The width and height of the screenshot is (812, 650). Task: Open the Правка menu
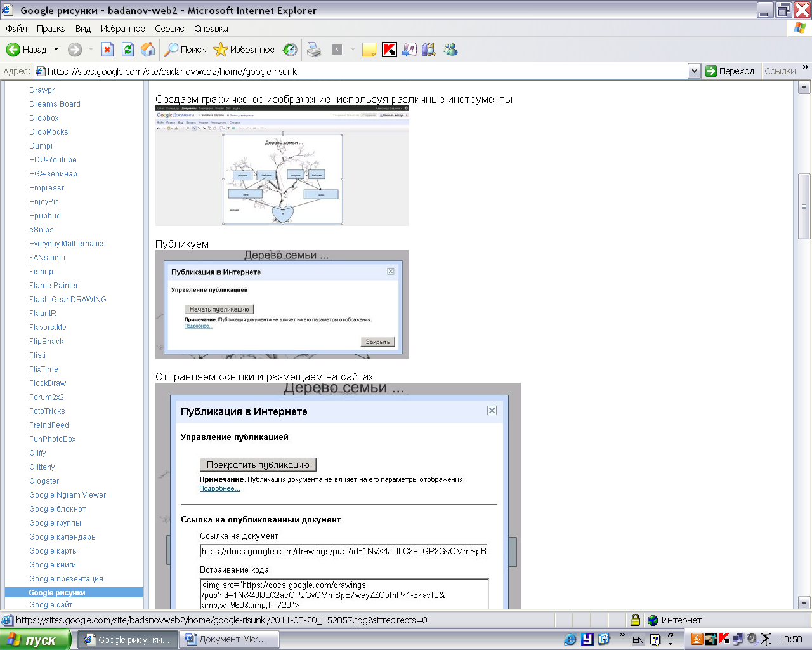click(51, 29)
